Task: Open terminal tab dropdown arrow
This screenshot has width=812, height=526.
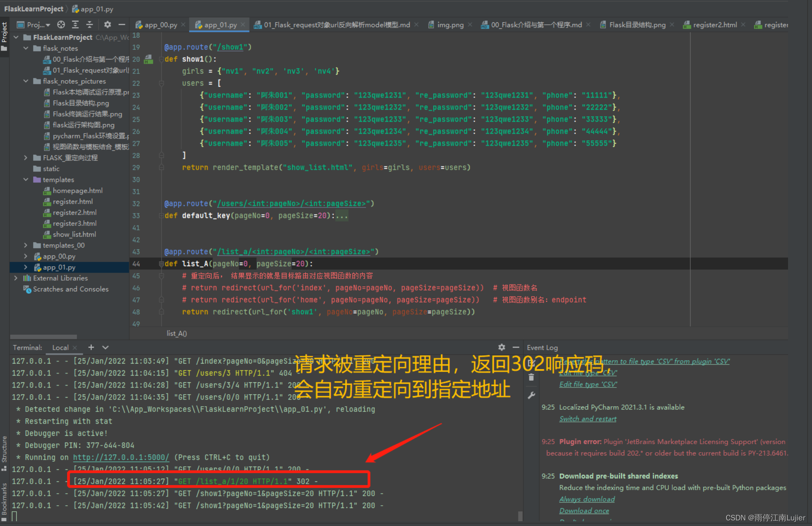Action: coord(105,347)
